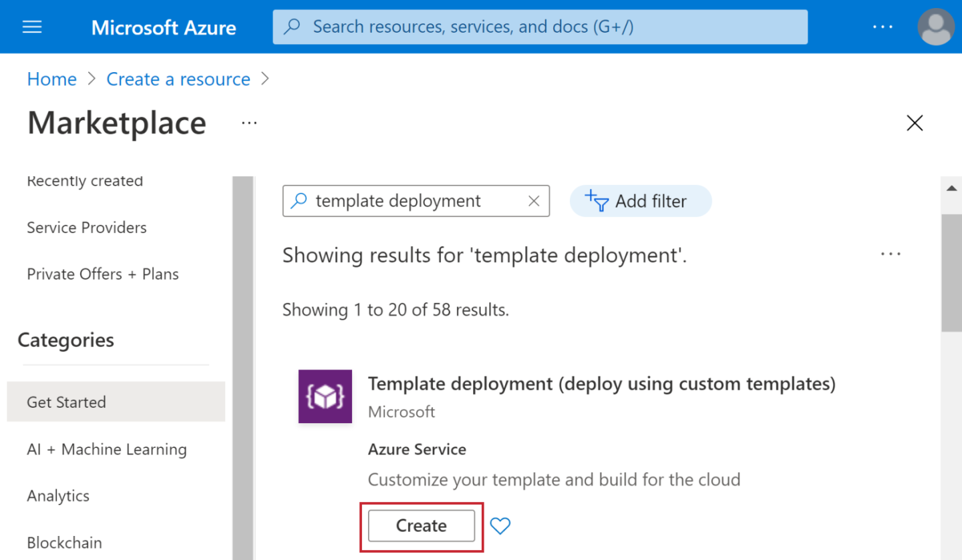
Task: Open the Add filter selector
Action: (x=640, y=200)
